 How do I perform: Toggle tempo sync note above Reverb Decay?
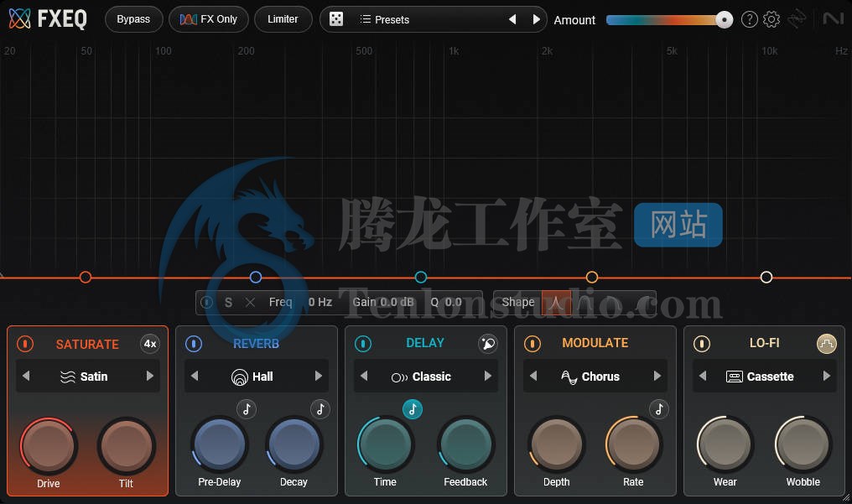tap(319, 409)
